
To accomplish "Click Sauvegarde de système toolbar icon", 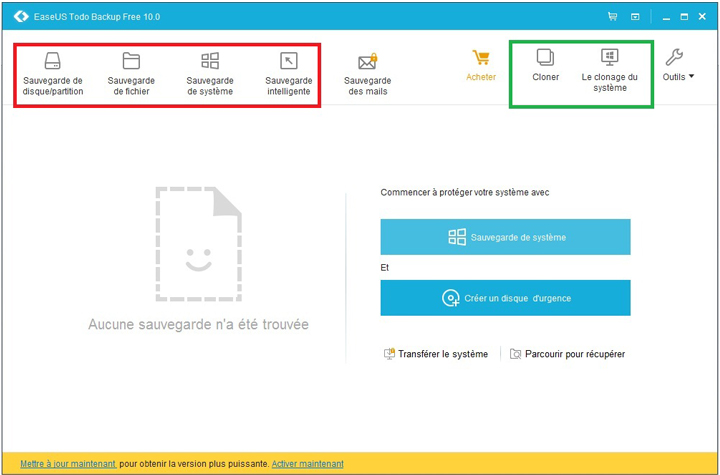I will pyautogui.click(x=210, y=74).
